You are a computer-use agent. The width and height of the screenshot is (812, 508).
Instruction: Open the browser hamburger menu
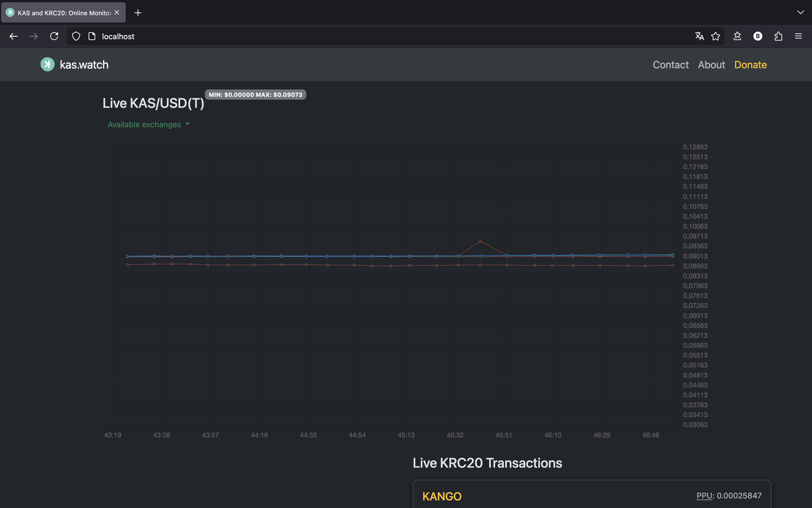798,36
